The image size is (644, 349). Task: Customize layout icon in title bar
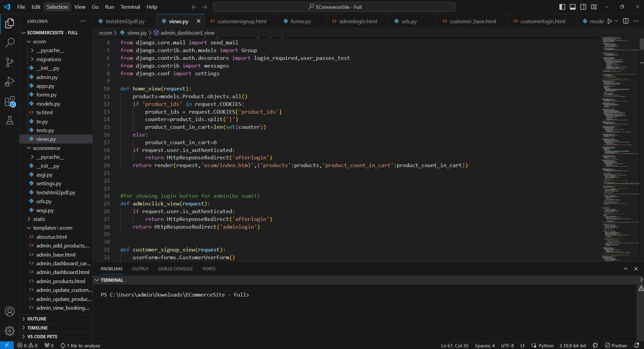(x=594, y=7)
